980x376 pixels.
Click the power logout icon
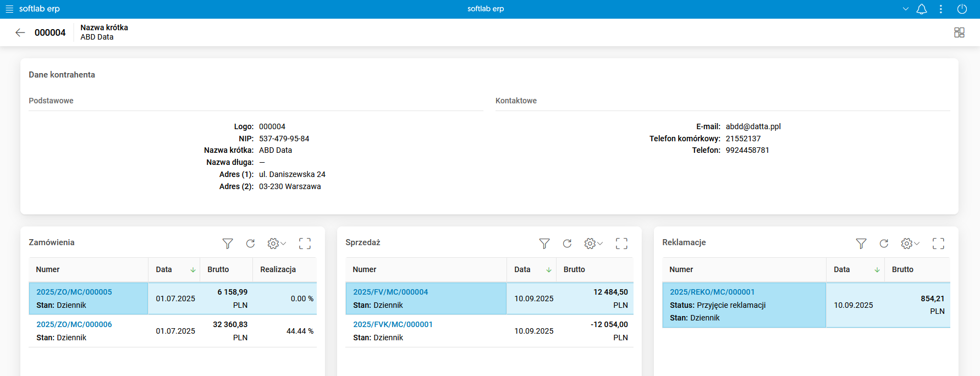(962, 9)
